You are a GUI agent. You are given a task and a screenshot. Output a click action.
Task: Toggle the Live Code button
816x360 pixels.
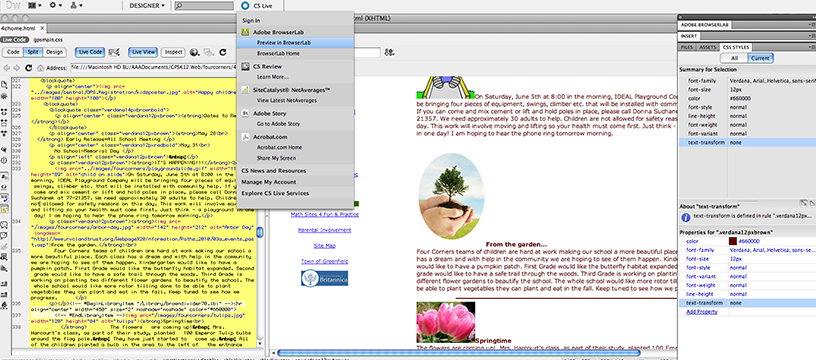coord(90,52)
